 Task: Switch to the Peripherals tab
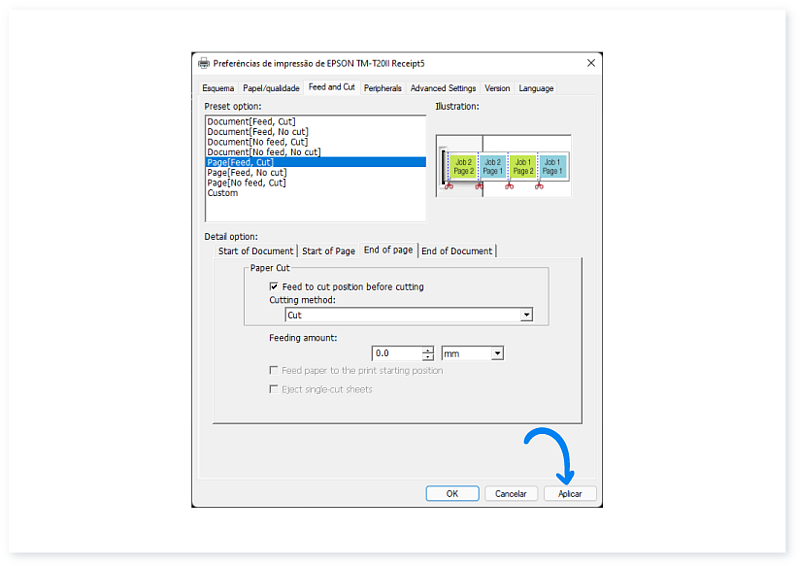coord(382,88)
